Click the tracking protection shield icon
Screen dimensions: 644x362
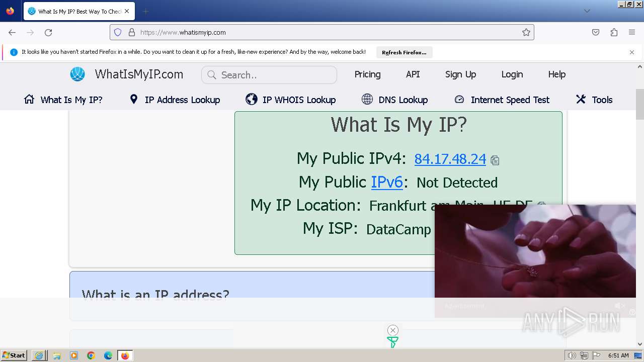118,32
